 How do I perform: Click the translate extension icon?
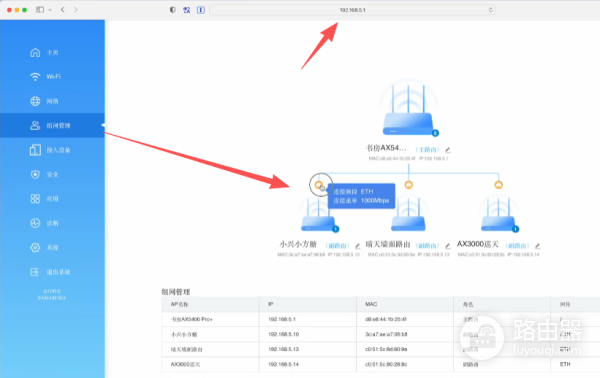187,10
